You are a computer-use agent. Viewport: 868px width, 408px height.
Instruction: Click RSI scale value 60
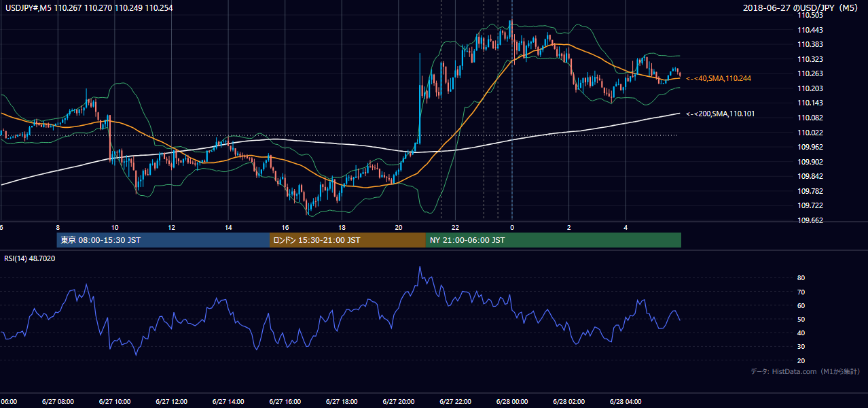[801, 305]
